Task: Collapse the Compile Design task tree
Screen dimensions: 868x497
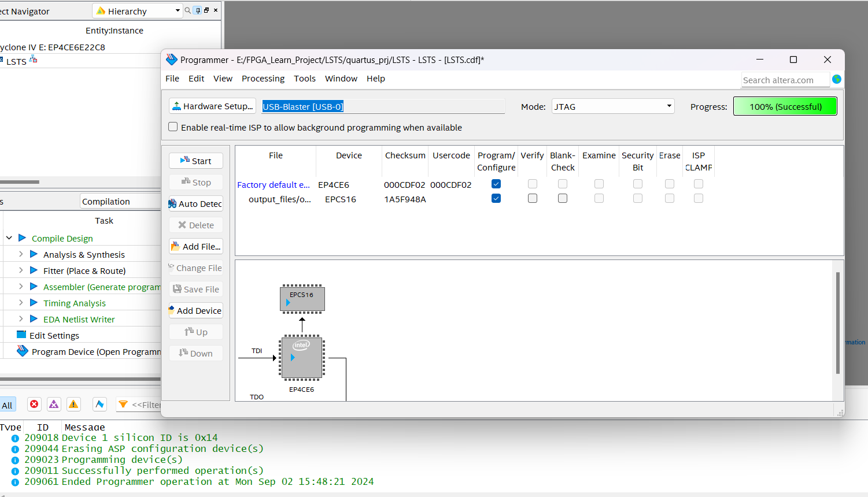Action: click(x=9, y=238)
